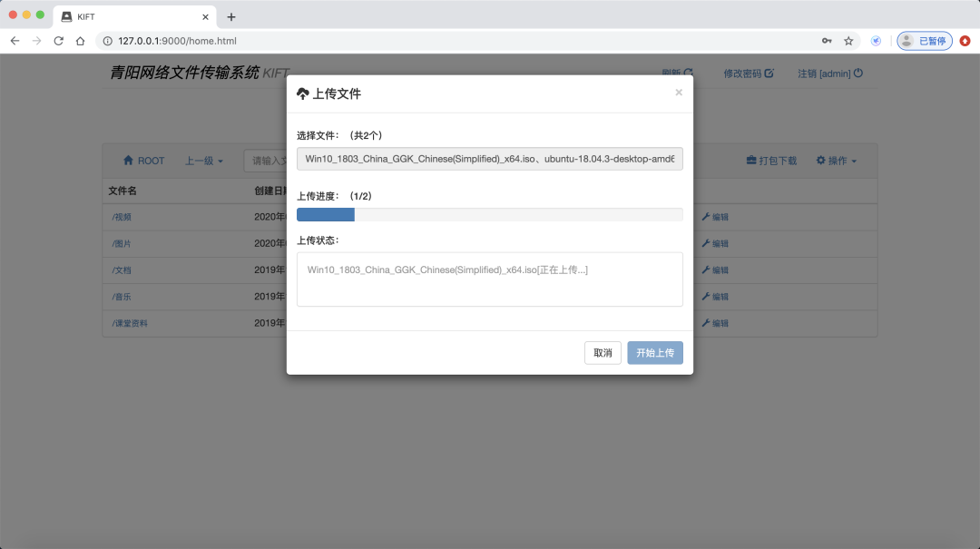Image resolution: width=980 pixels, height=549 pixels.
Task: Click the 刷新 refresh icon
Action: (690, 73)
